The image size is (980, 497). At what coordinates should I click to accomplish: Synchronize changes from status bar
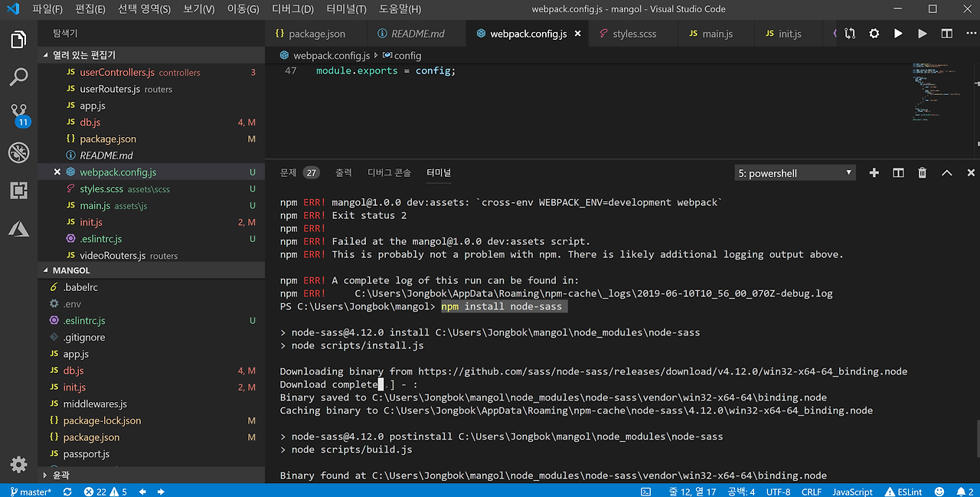(x=67, y=492)
